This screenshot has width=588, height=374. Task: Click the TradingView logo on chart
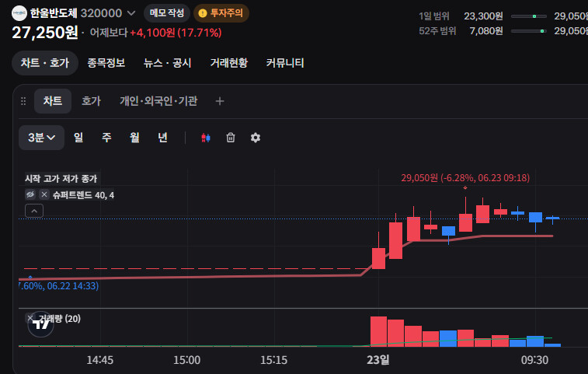(40, 323)
